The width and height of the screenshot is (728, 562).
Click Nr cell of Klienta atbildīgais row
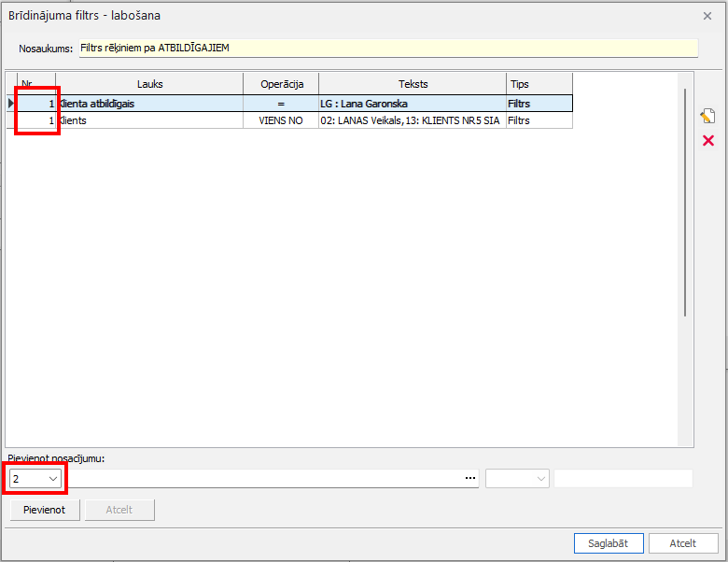pos(36,104)
